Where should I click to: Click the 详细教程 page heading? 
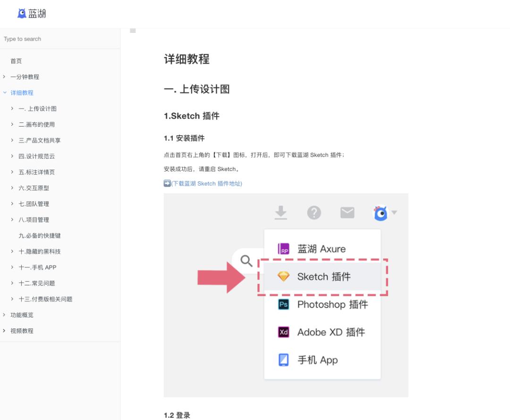[187, 59]
